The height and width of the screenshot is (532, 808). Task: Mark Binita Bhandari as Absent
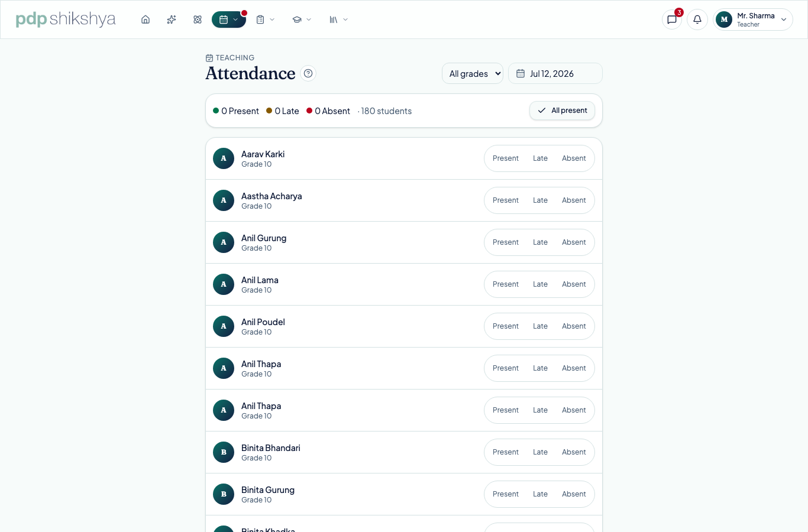coord(574,452)
